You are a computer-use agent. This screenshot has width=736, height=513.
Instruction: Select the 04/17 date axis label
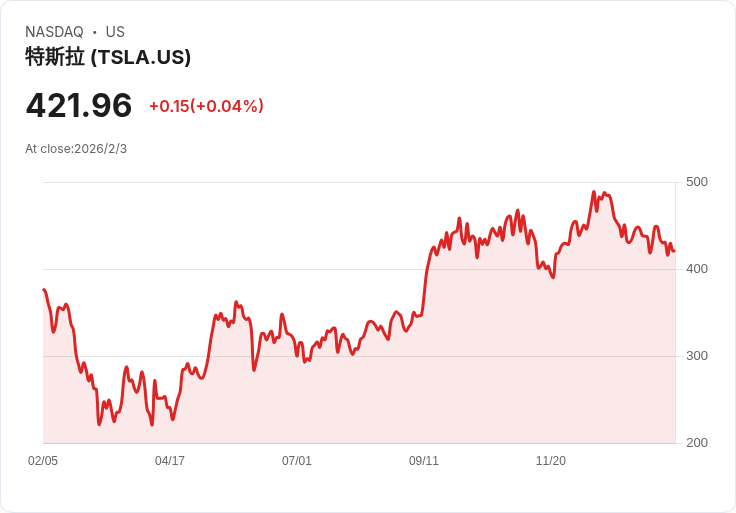[x=170, y=460]
